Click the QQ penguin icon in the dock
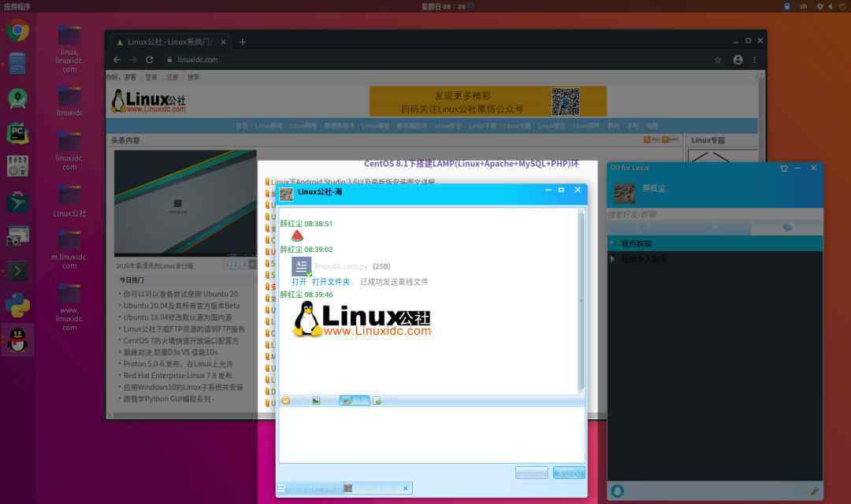The image size is (851, 504). click(17, 340)
